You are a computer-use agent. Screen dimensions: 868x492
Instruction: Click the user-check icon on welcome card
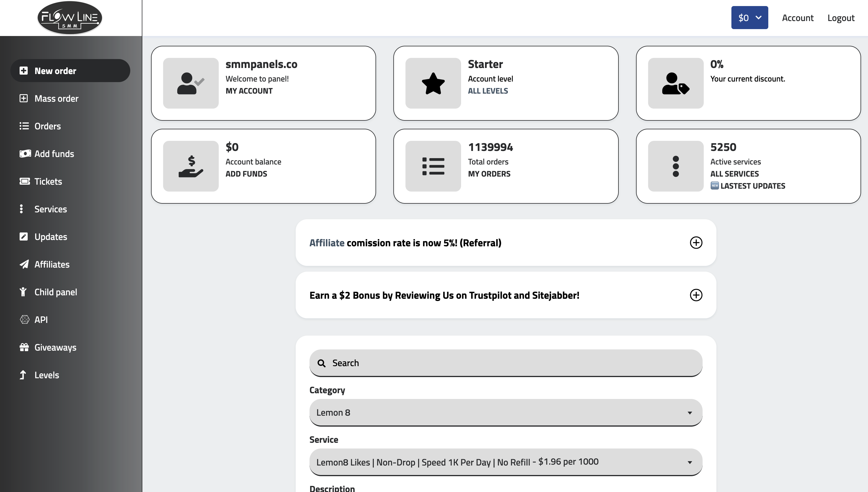coord(191,83)
